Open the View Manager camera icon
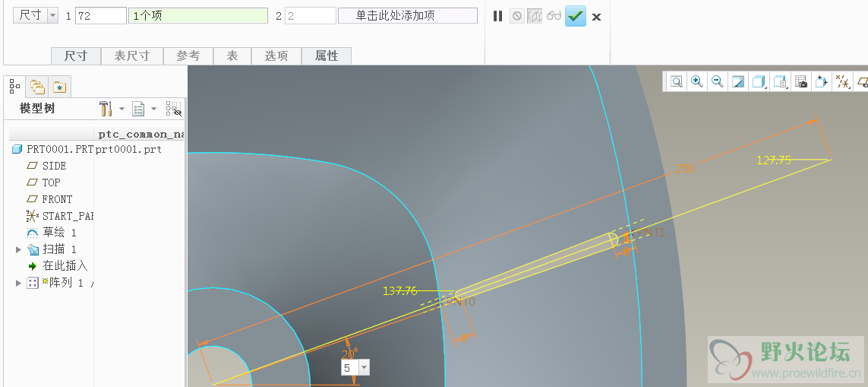The width and height of the screenshot is (868, 387). (800, 82)
